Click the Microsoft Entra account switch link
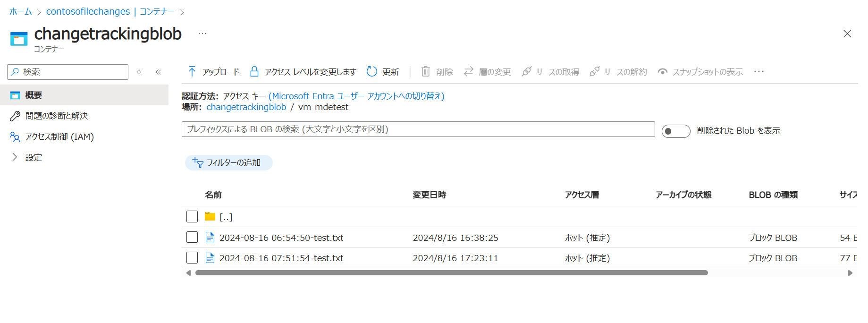The height and width of the screenshot is (323, 868). point(356,96)
